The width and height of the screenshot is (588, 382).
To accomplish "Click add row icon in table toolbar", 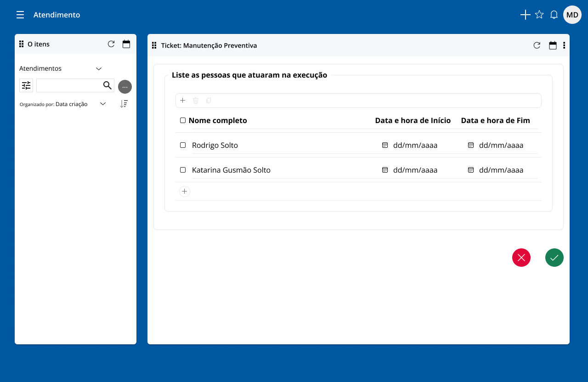I will pyautogui.click(x=182, y=100).
